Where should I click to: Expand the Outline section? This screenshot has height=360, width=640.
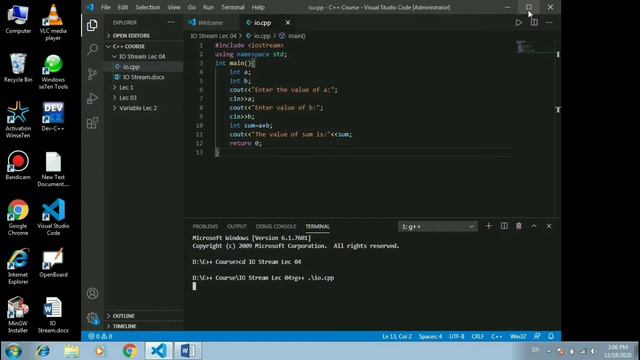144,316
